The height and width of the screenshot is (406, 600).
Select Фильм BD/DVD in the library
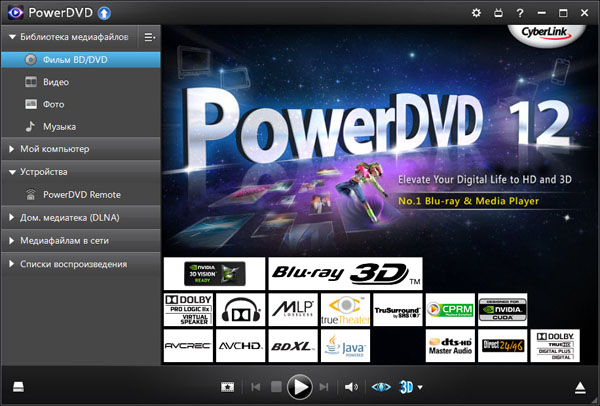(81, 60)
